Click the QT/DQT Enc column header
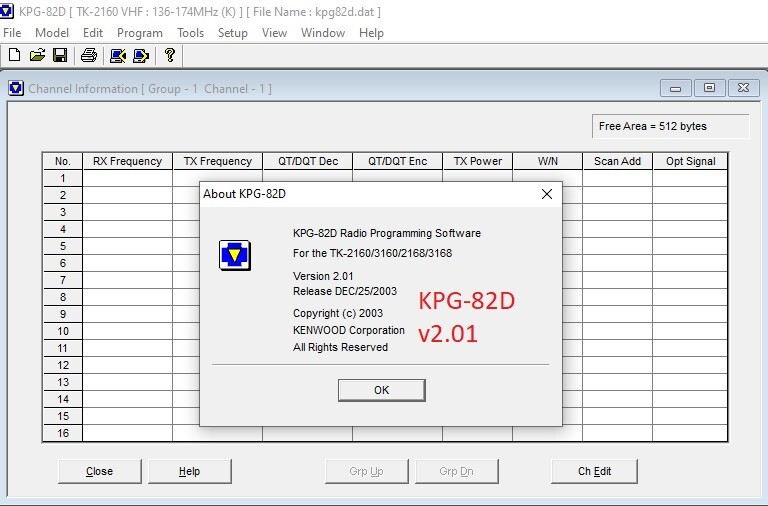 click(397, 161)
